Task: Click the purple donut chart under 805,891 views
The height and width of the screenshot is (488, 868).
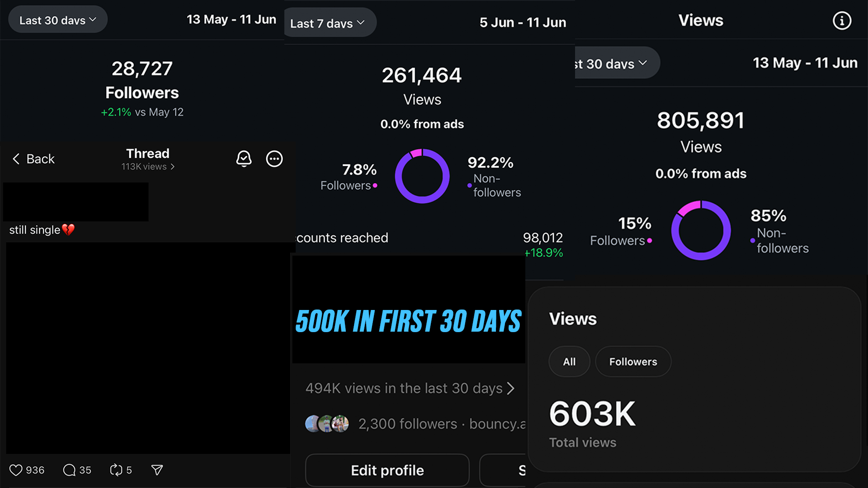Action: pos(701,230)
